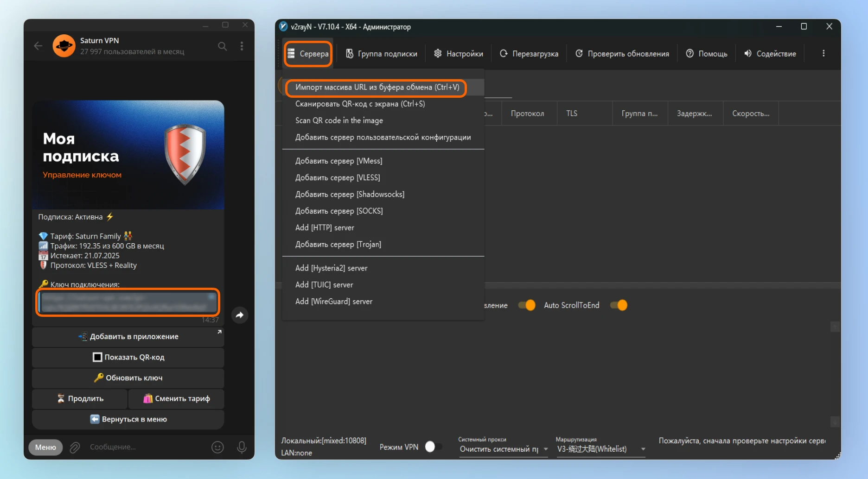The height and width of the screenshot is (479, 868).
Task: Open the three-dot menu in Telegram header
Action: click(x=242, y=46)
